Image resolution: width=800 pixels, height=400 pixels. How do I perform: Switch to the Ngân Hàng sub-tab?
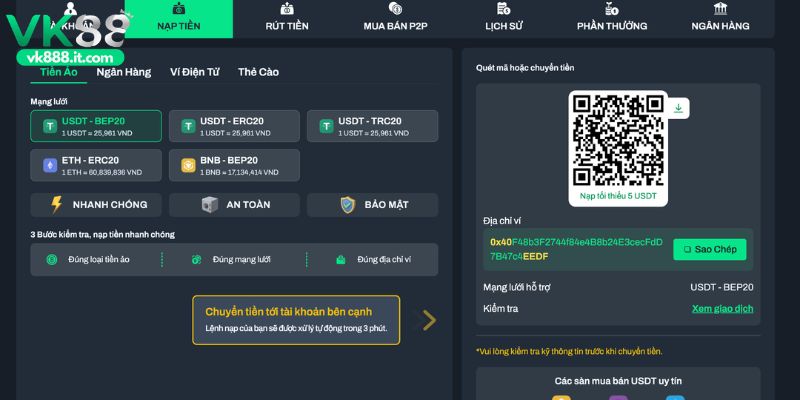click(x=123, y=72)
